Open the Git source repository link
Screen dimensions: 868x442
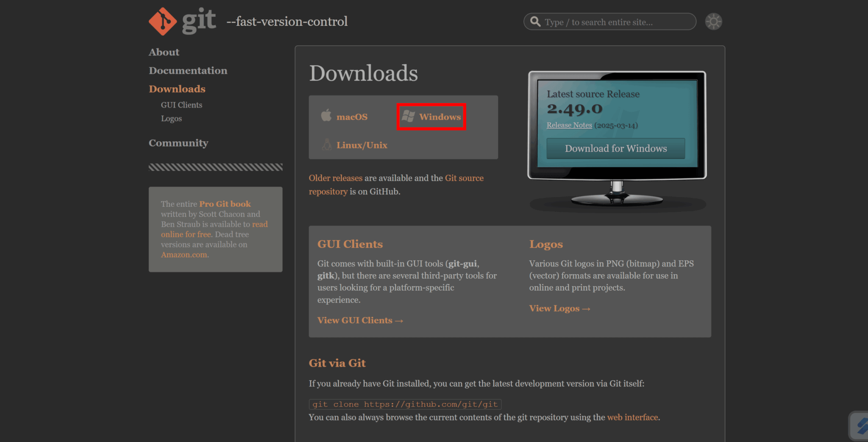396,185
